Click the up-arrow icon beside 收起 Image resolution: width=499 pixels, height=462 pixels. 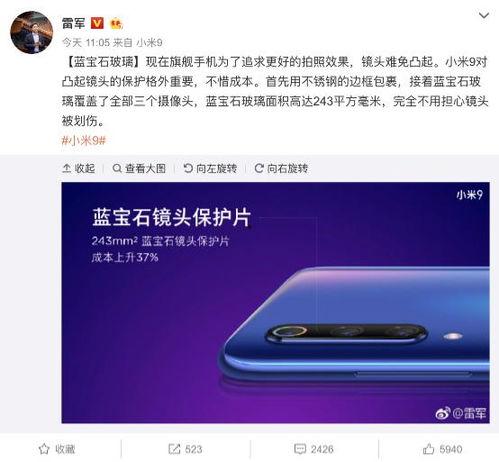[x=66, y=168]
